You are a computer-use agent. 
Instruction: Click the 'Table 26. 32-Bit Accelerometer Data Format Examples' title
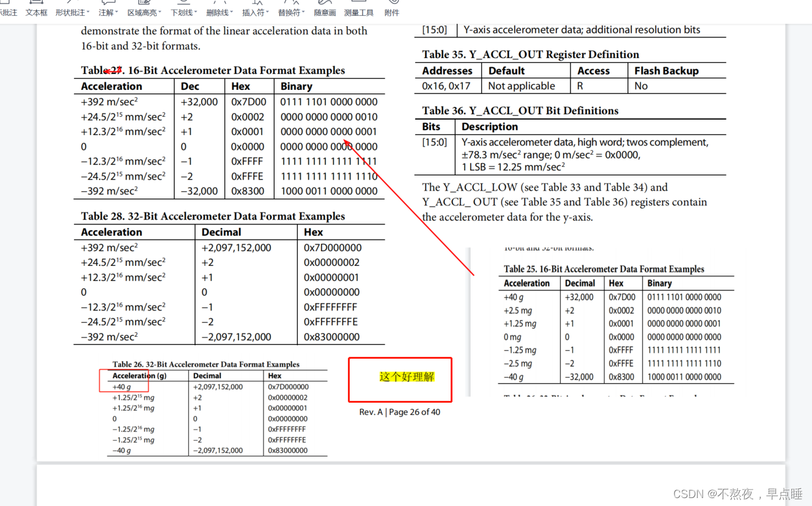(206, 364)
